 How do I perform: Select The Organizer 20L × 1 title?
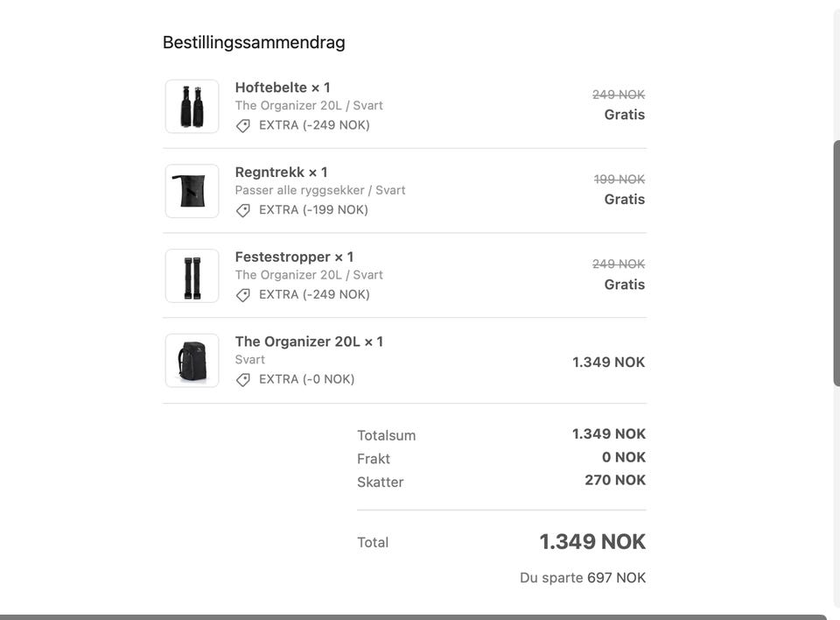309,342
